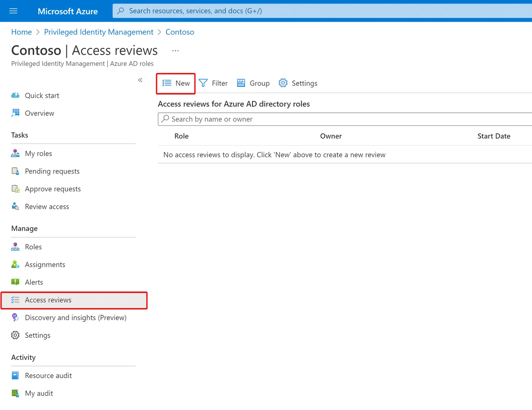This screenshot has height=410, width=532.
Task: Click the Roles icon under Manage
Action: click(15, 247)
